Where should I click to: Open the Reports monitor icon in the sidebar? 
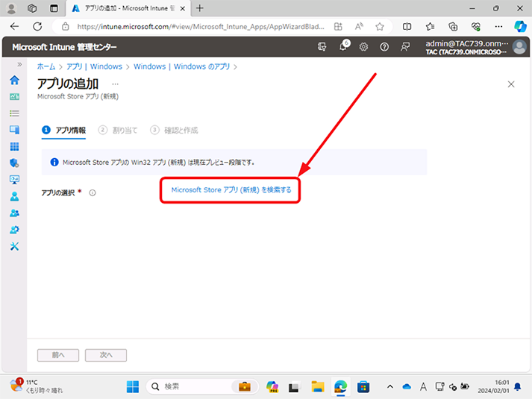pyautogui.click(x=14, y=180)
